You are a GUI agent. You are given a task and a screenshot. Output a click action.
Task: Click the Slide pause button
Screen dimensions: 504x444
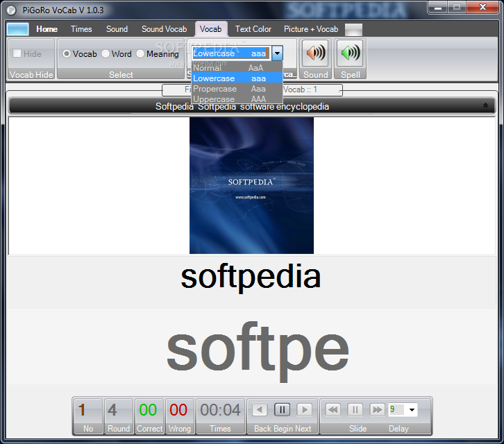(x=355, y=409)
